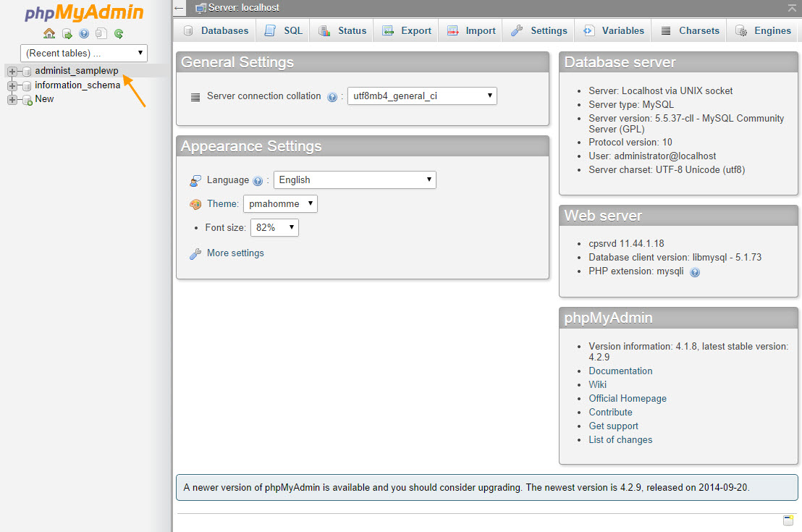Open the Engines tab
802x532 pixels.
(763, 30)
